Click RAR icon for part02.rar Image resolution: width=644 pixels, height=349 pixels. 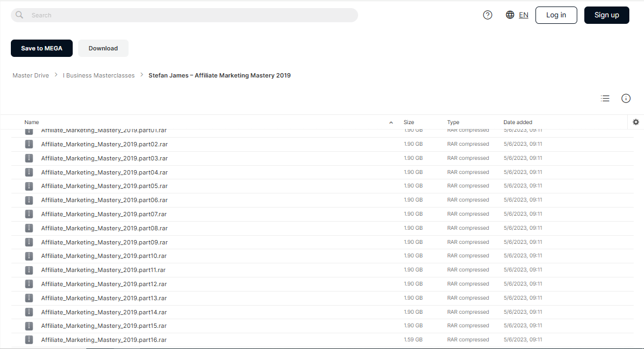pos(29,144)
